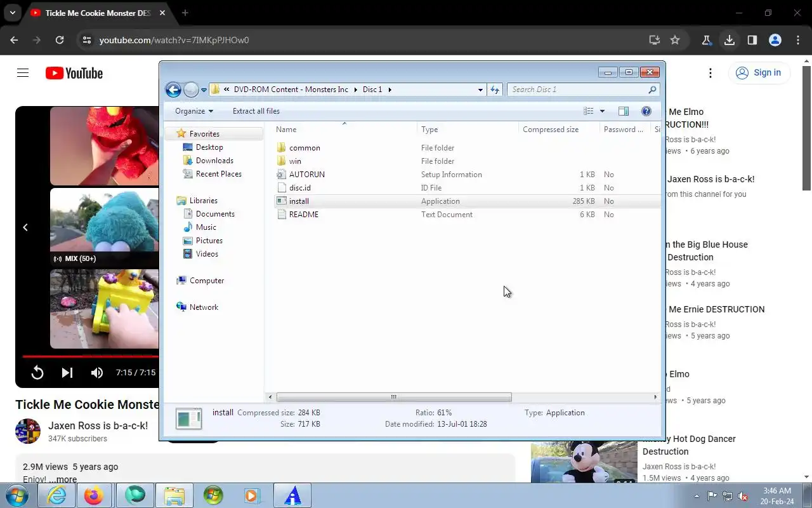
Task: Sort by the Name column header
Action: click(344, 129)
